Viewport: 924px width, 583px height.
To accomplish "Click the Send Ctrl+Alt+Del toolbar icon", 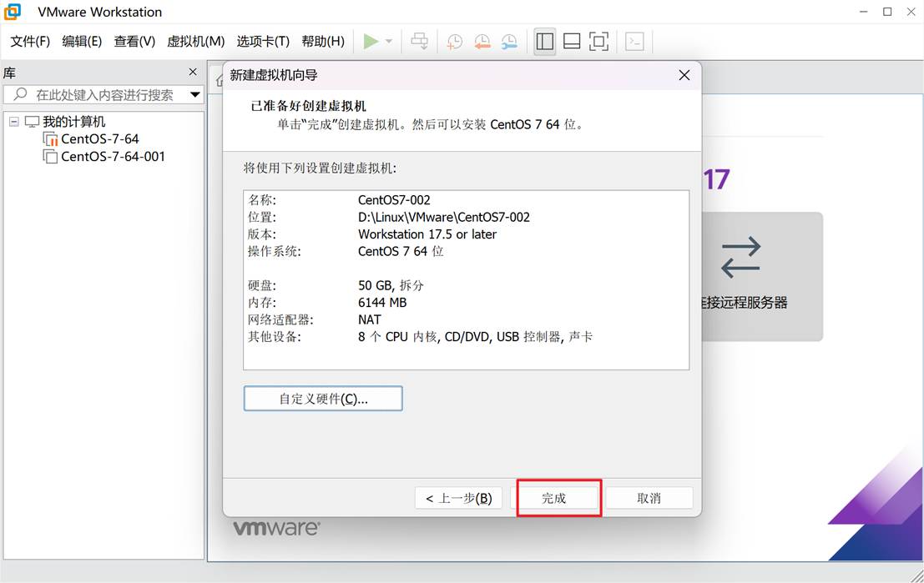I will (420, 41).
